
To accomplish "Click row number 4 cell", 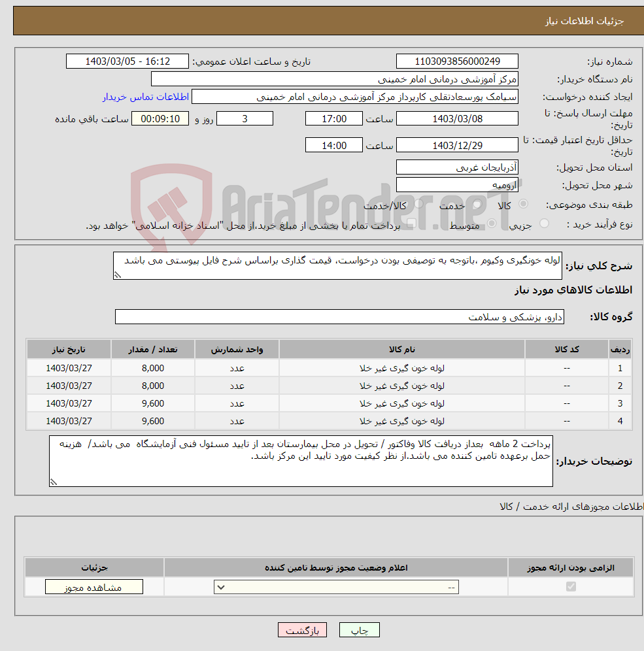I will [x=620, y=421].
